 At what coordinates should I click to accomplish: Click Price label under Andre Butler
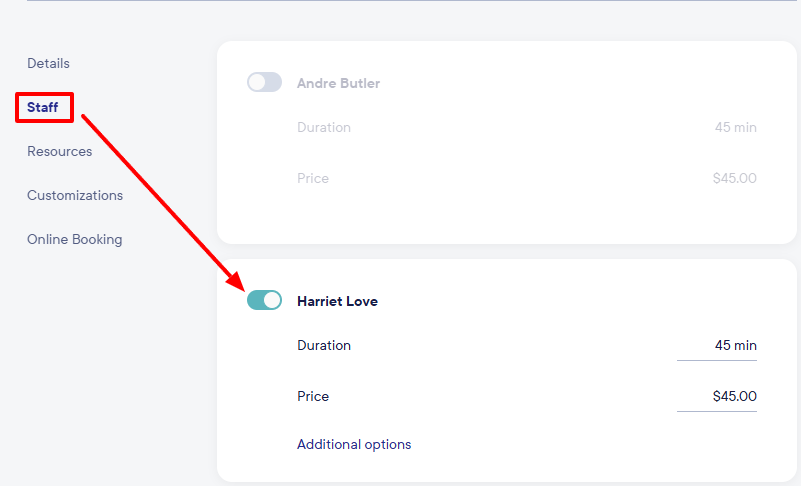(313, 178)
